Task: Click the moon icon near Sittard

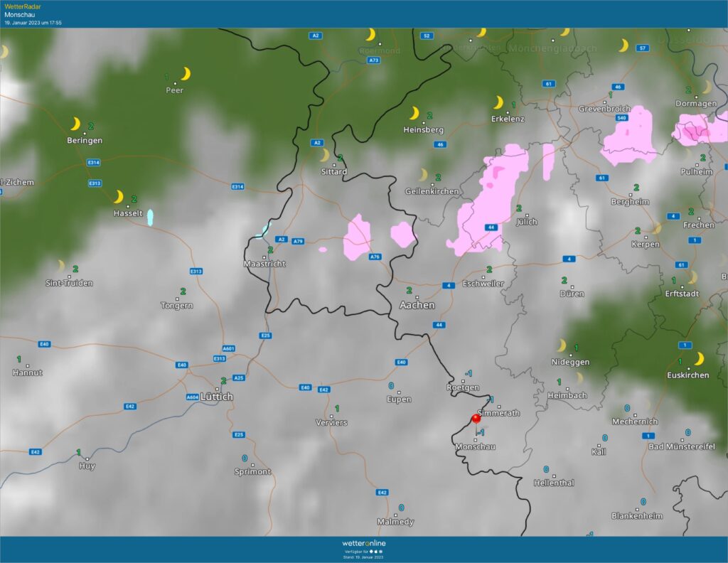Action: pyautogui.click(x=325, y=155)
